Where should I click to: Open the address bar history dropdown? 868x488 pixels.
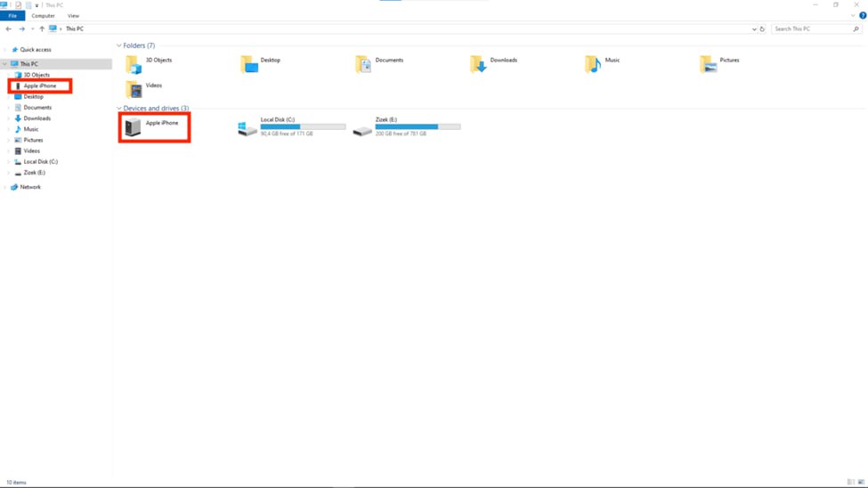tap(754, 29)
